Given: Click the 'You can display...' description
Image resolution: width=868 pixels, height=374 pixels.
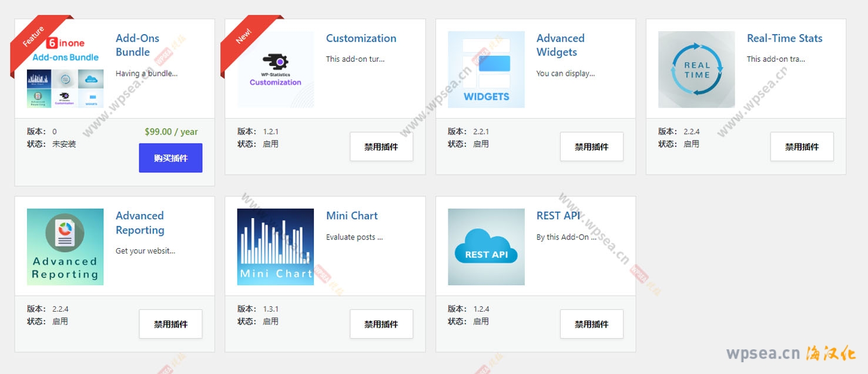Looking at the screenshot, I should 565,74.
